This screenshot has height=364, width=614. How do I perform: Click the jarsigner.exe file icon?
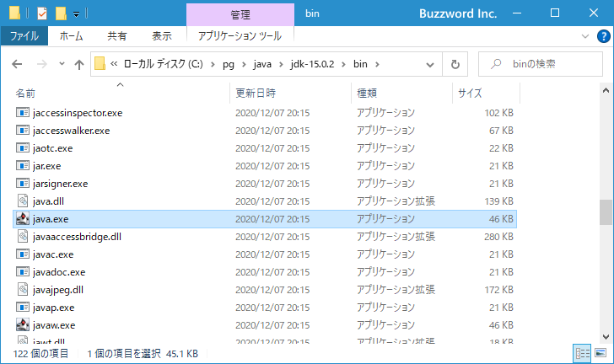(23, 183)
